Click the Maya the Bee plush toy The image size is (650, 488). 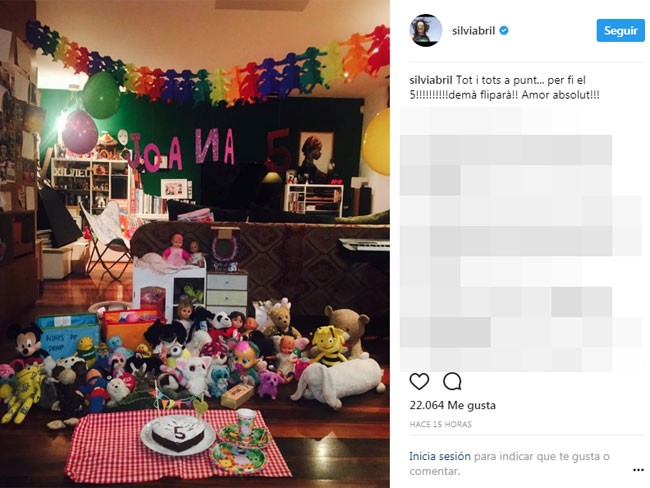pos(329,346)
